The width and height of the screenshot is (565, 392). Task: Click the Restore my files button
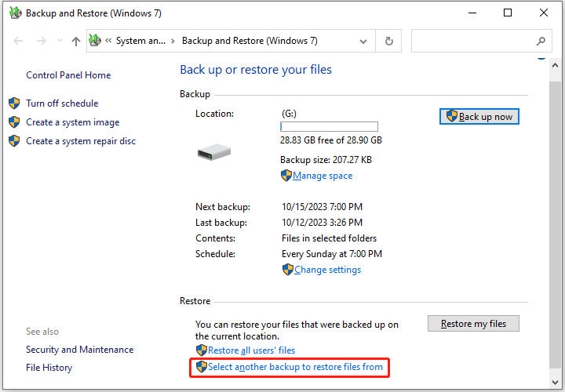point(473,324)
